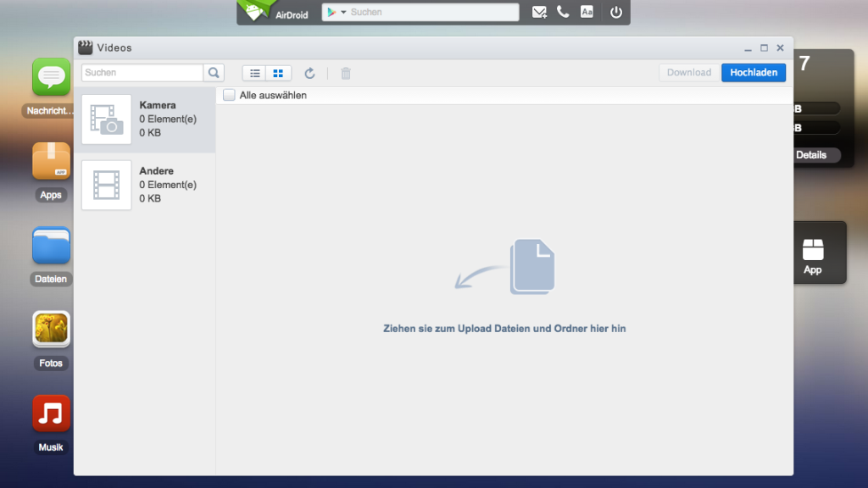
Task: Switch to list view
Action: pyautogui.click(x=255, y=73)
